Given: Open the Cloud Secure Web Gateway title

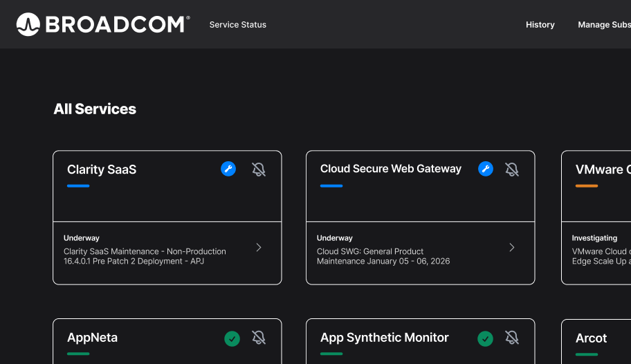Looking at the screenshot, I should (x=391, y=168).
